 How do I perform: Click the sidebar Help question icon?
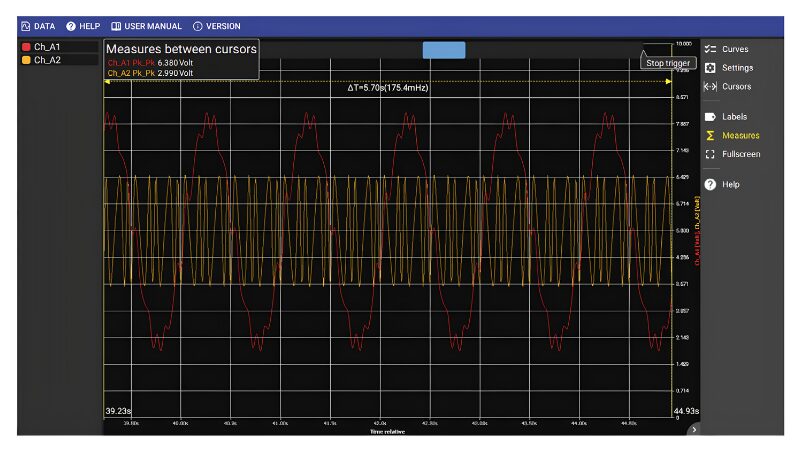point(710,184)
